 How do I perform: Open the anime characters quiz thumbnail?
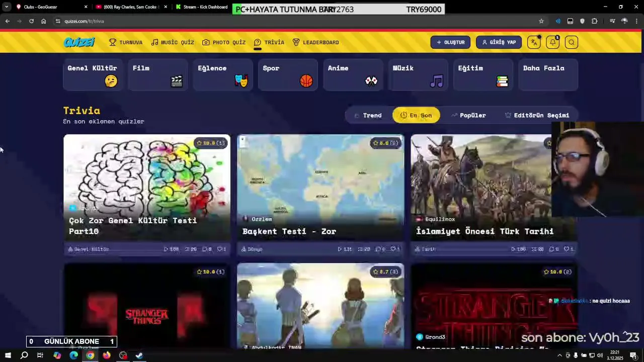(320, 306)
